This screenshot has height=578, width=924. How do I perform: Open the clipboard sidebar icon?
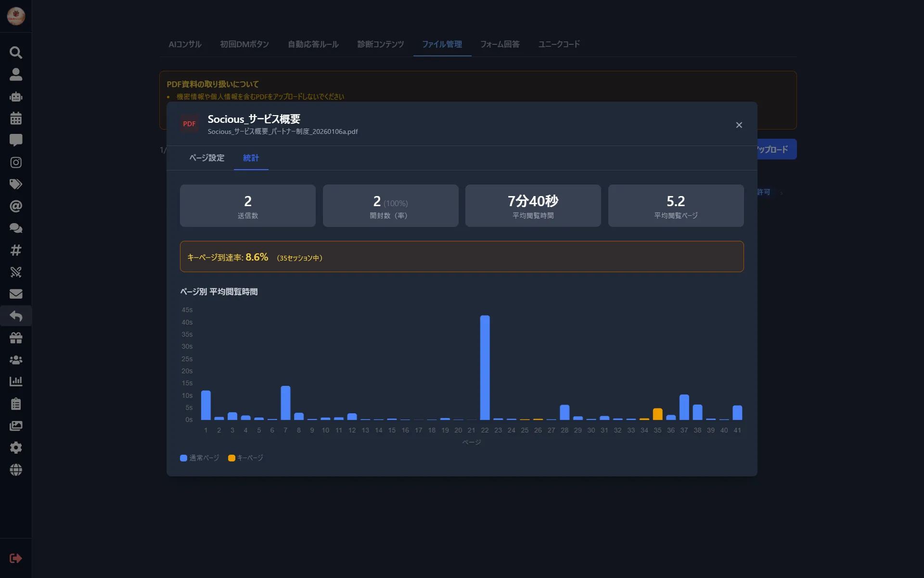(16, 404)
